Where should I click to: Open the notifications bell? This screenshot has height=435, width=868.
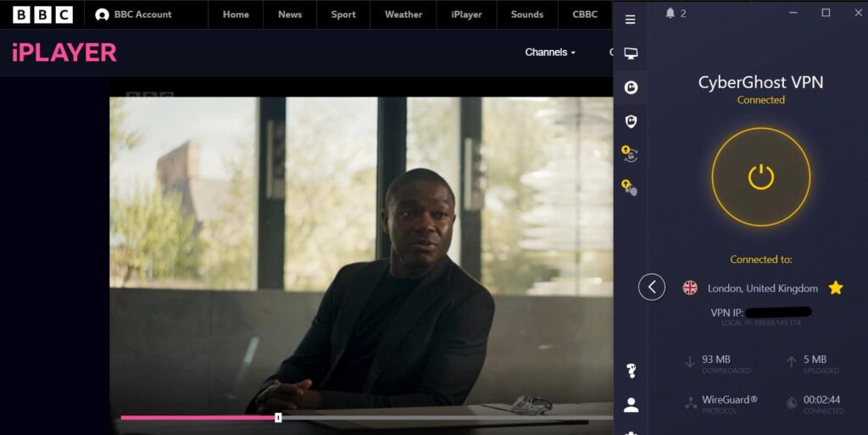(x=670, y=14)
